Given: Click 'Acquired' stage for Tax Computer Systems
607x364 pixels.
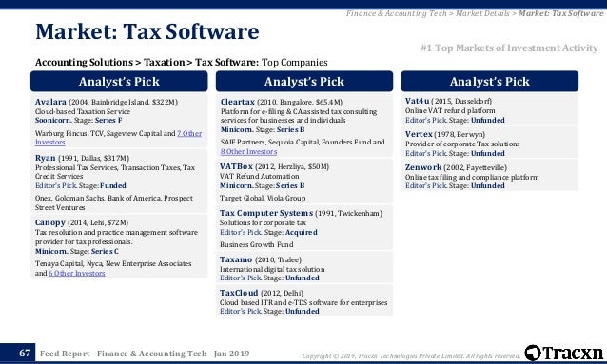Looking at the screenshot, I should [x=302, y=233].
